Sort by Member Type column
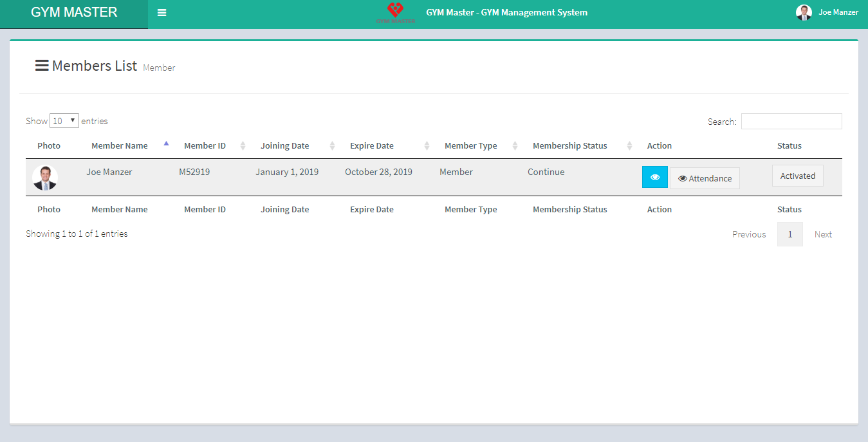This screenshot has width=868, height=442. 470,146
